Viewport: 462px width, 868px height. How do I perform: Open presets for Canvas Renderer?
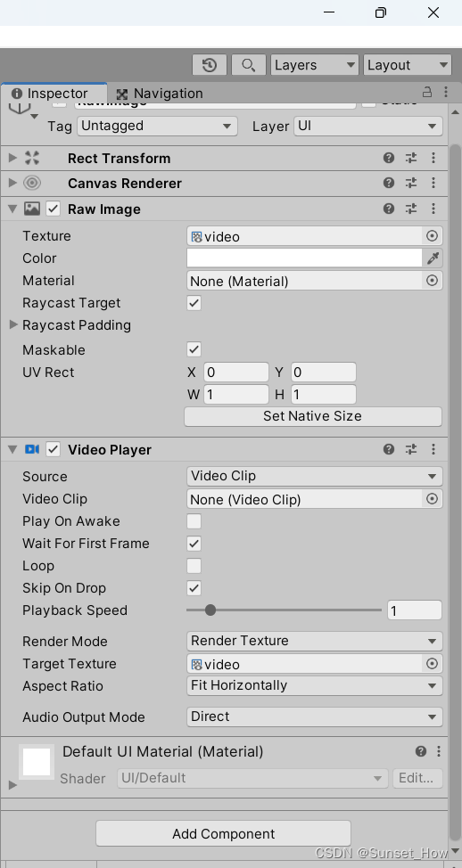point(411,183)
